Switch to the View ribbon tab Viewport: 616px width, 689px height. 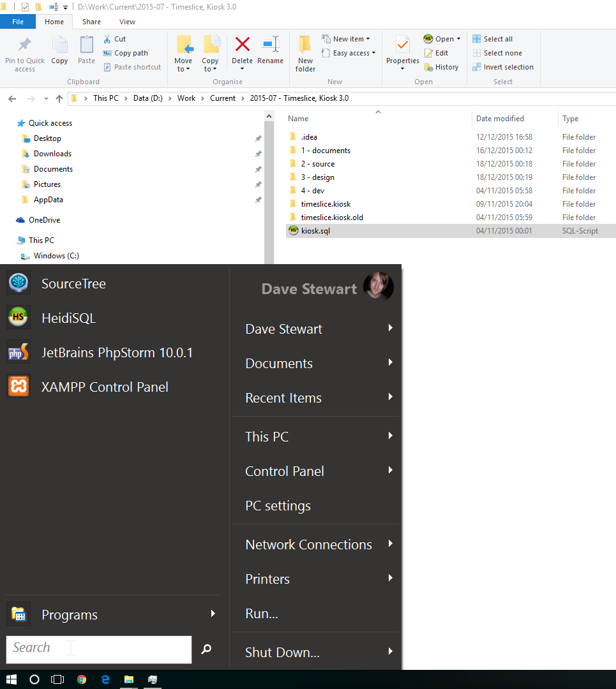(x=127, y=22)
